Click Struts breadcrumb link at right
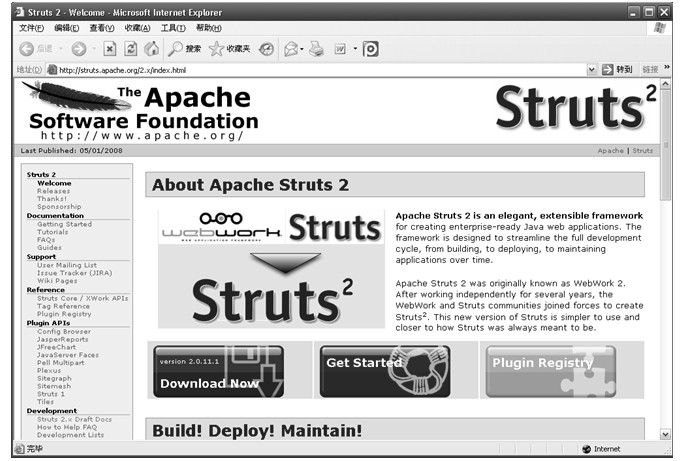Viewport: 681px width, 461px height. 643,151
